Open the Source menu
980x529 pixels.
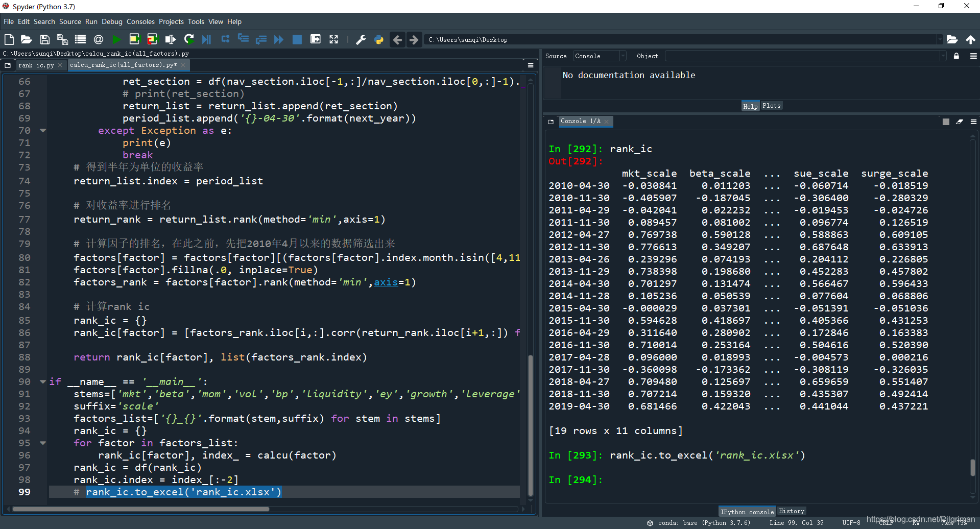[70, 21]
